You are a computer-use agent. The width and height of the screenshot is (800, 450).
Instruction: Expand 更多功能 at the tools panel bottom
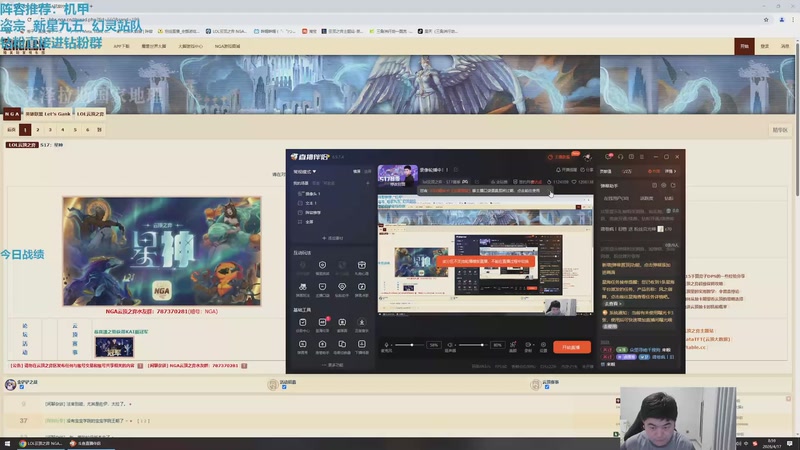(x=333, y=365)
